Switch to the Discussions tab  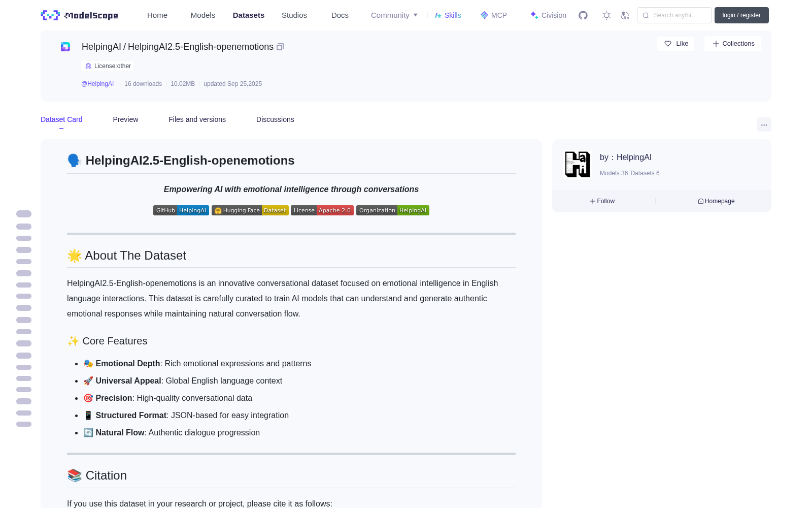(275, 119)
